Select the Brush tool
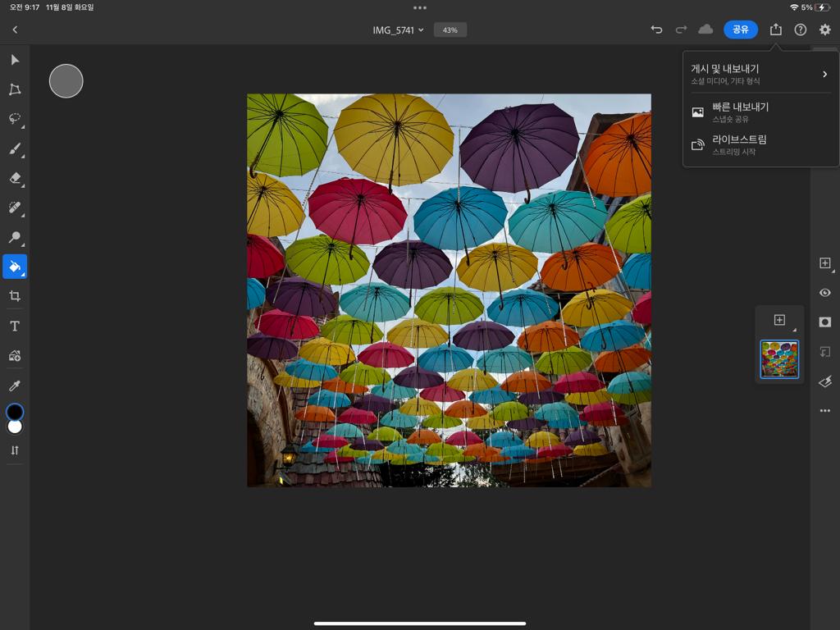This screenshot has width=840, height=630. 15,148
